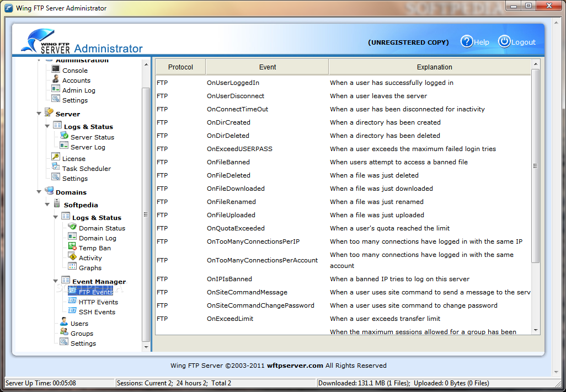The width and height of the screenshot is (566, 392).
Task: Select the OnSiteCommandChangePassword event
Action: 260,305
